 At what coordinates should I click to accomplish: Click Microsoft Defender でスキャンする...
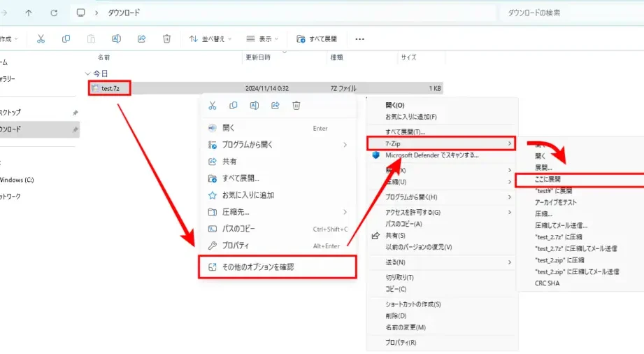[x=431, y=155]
